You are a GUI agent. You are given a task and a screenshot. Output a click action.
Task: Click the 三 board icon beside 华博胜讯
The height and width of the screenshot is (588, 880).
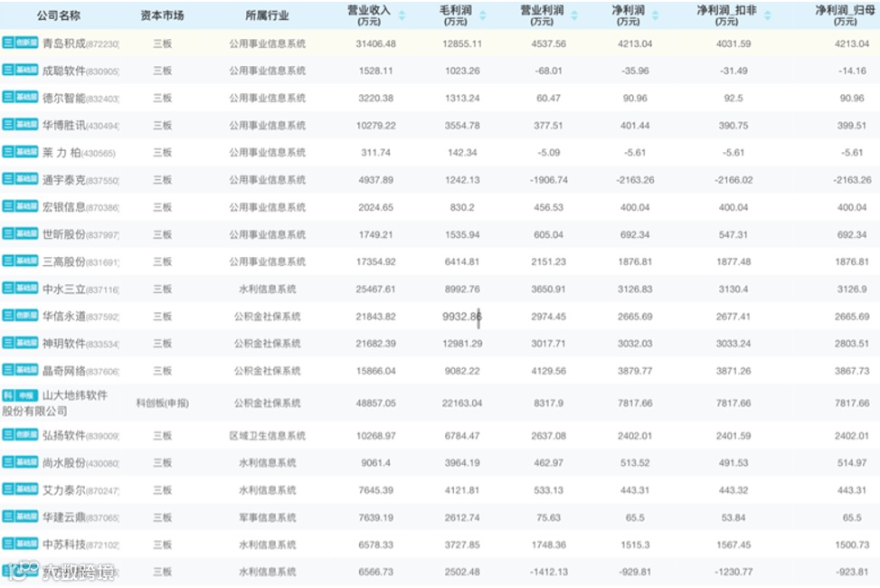click(x=8, y=124)
